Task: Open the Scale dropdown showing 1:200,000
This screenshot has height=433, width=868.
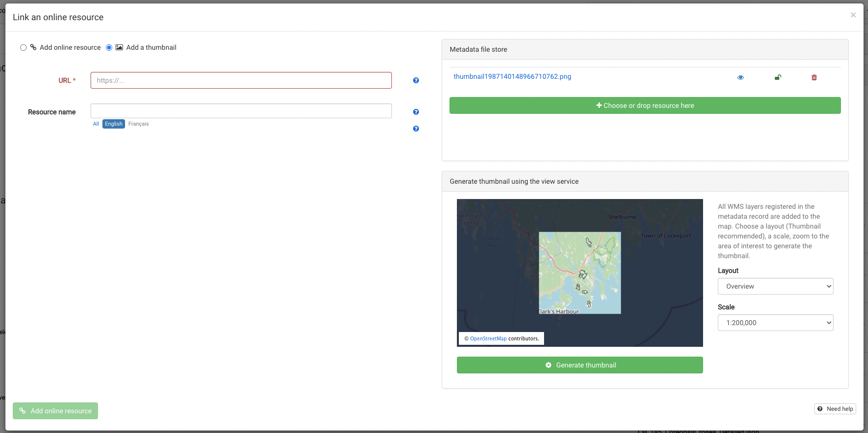Action: click(x=775, y=323)
